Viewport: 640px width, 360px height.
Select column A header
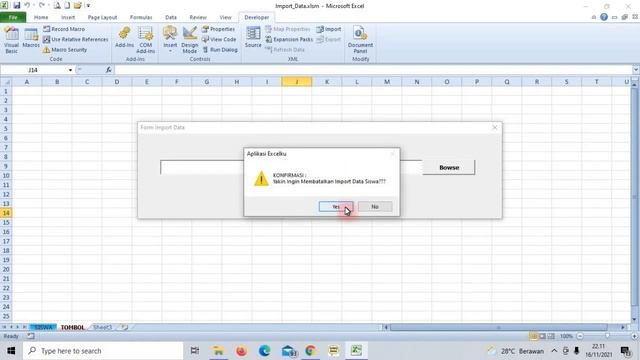pos(27,82)
